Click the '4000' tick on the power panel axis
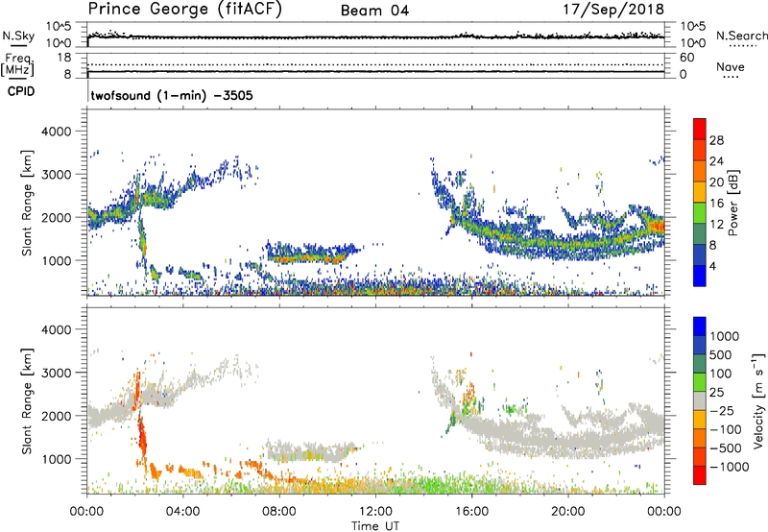768x532 pixels. 57,132
